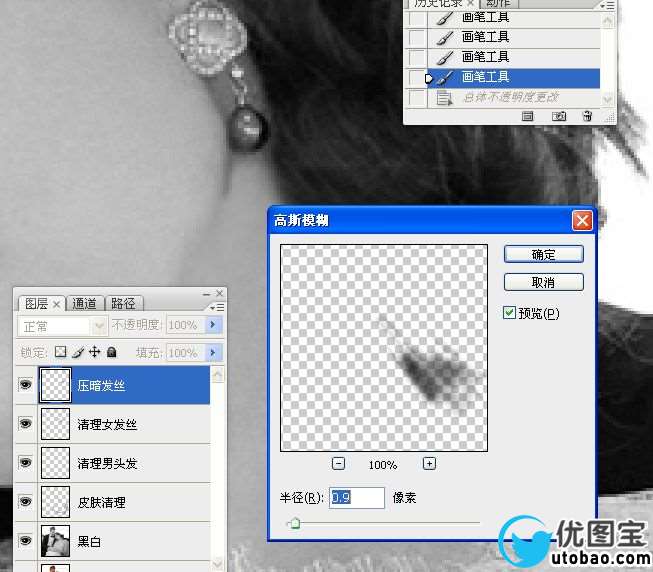The image size is (653, 572).
Task: Click the Gaussian blur preview area
Action: (384, 348)
